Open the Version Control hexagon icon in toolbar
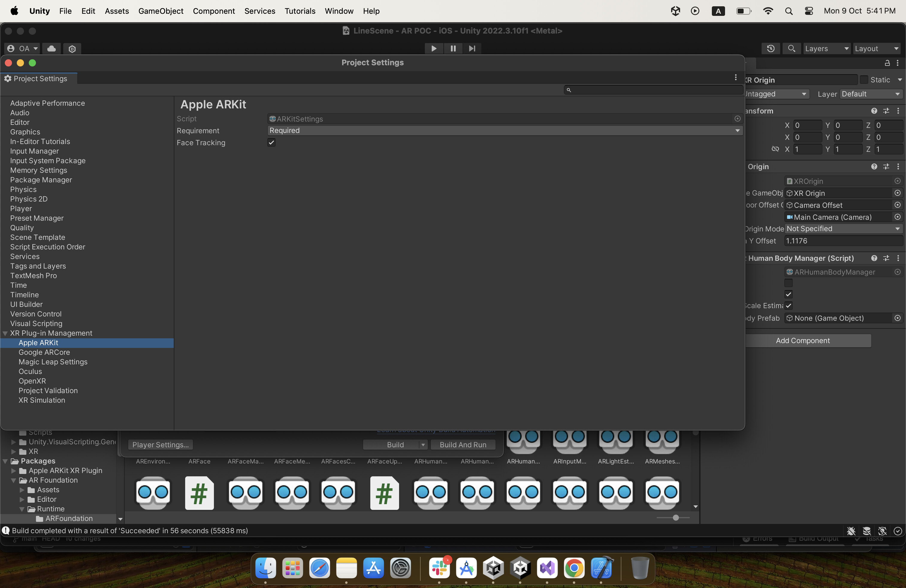This screenshot has width=906, height=588. [72, 48]
